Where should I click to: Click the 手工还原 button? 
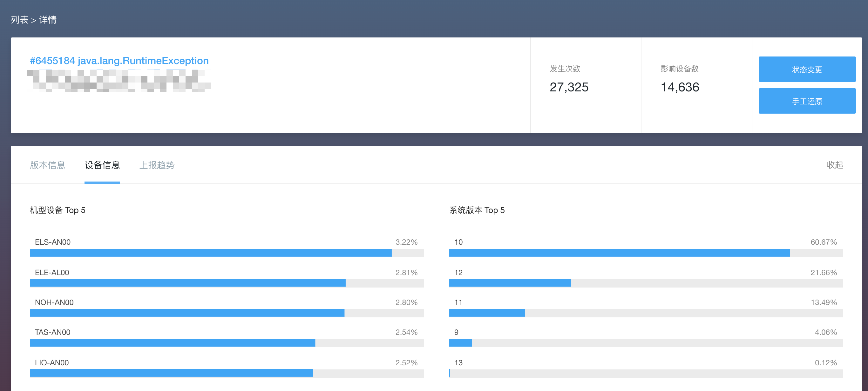(807, 101)
